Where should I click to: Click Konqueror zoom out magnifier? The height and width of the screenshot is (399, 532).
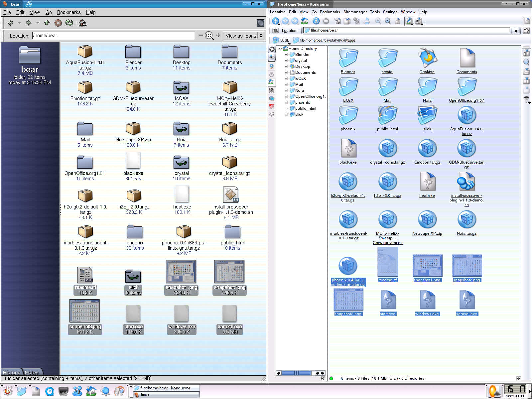(388, 21)
